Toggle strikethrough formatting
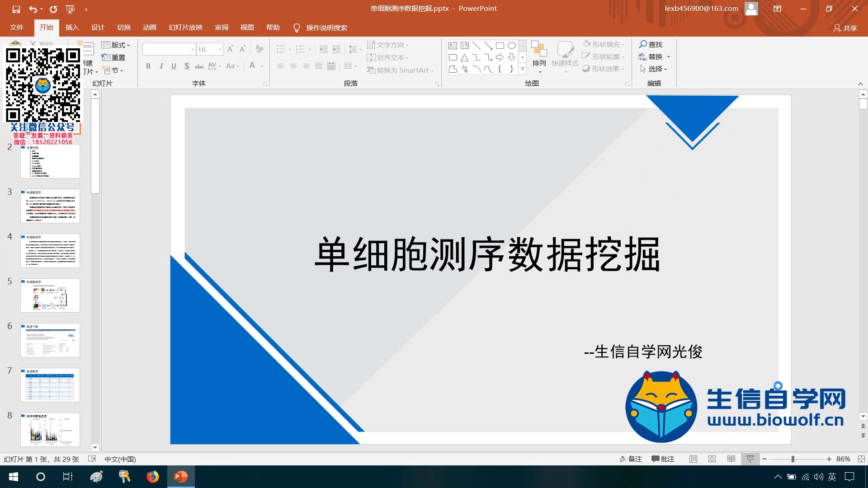The image size is (868, 488). [x=199, y=66]
